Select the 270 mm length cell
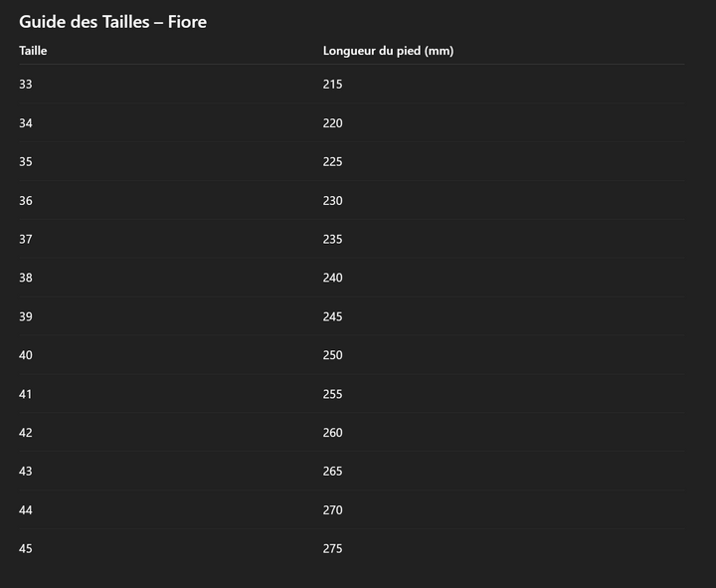The width and height of the screenshot is (716, 588). point(332,510)
